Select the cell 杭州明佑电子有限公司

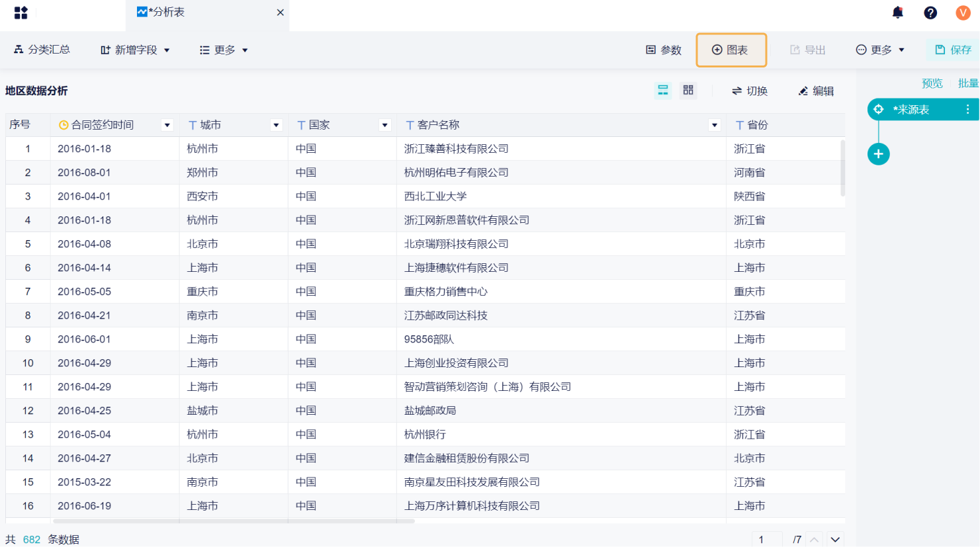pyautogui.click(x=562, y=173)
